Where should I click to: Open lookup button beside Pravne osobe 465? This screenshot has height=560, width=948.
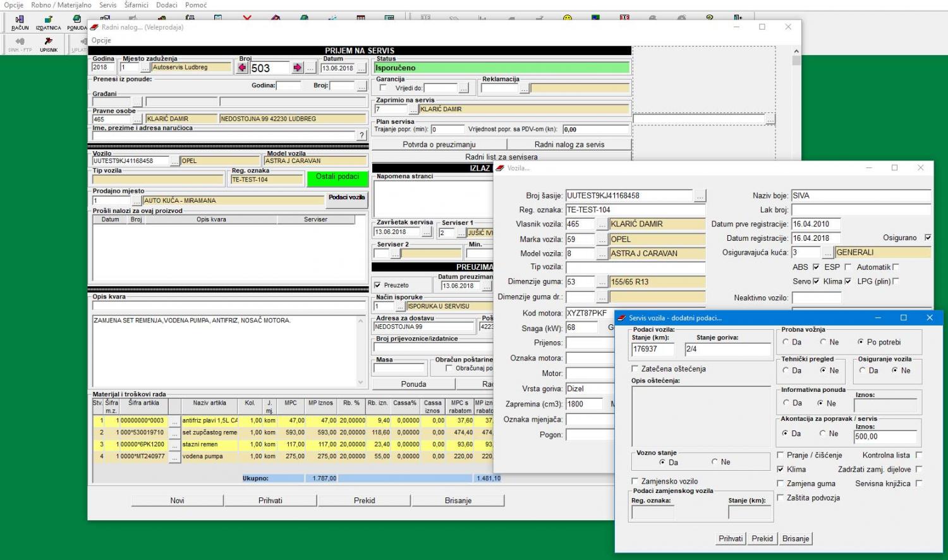click(137, 119)
